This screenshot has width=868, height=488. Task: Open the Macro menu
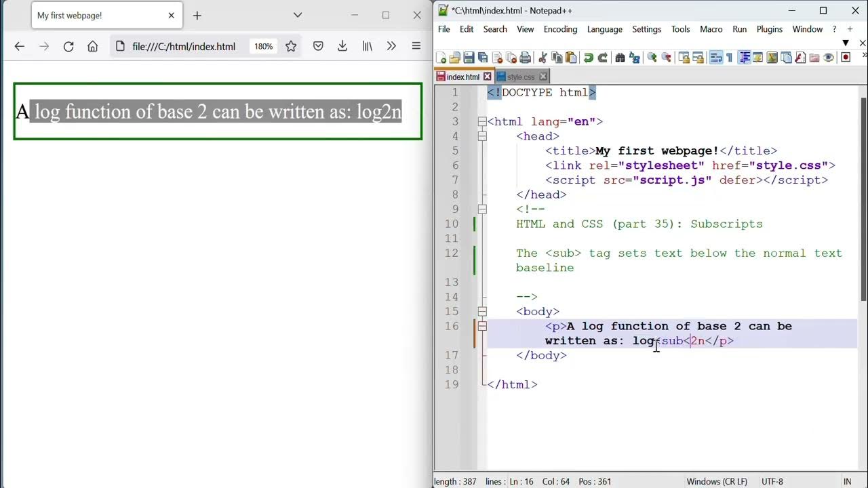(711, 29)
